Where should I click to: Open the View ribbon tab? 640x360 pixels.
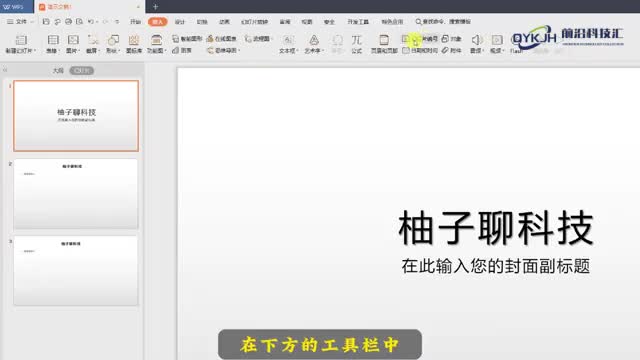307,22
